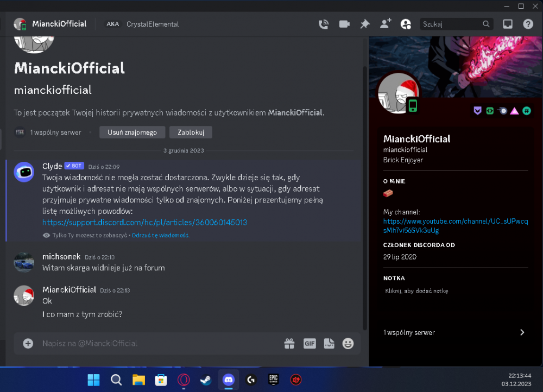Click the search magnifier icon

pyautogui.click(x=486, y=24)
